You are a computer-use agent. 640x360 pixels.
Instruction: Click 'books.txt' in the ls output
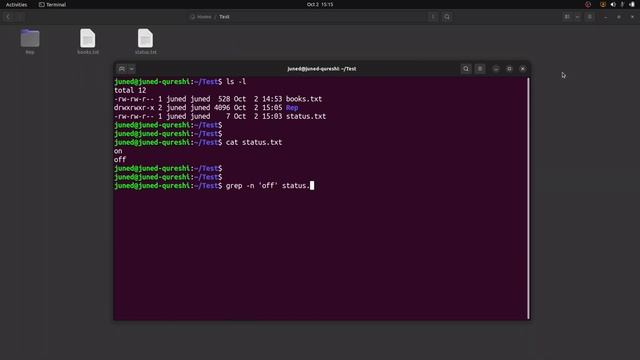click(304, 99)
